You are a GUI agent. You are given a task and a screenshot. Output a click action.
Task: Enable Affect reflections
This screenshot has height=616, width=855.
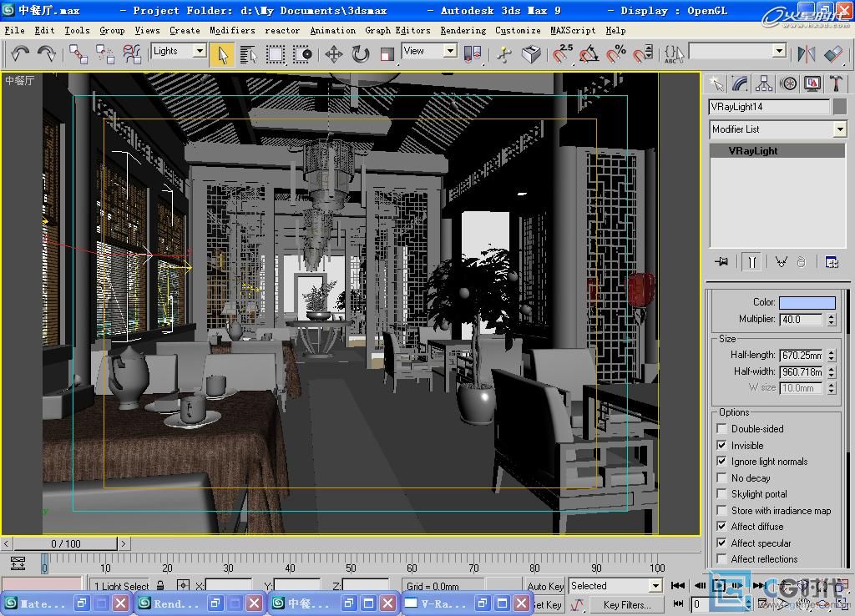[721, 558]
